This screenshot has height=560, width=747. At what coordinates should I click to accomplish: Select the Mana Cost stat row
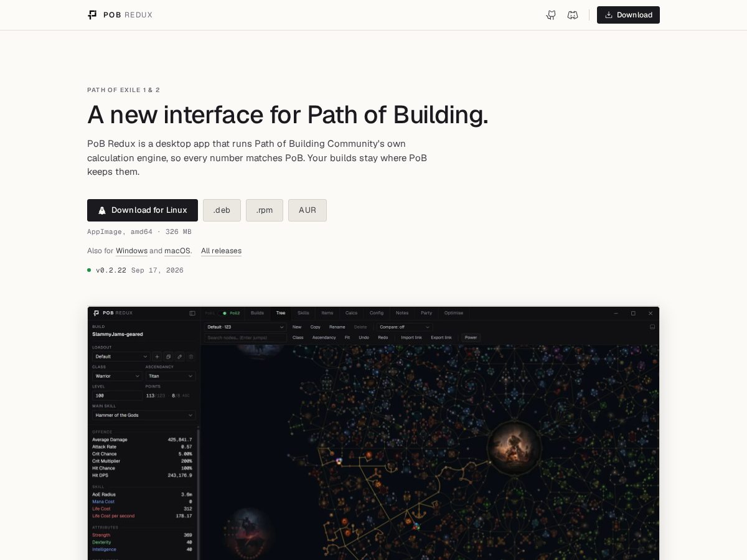[x=142, y=502]
